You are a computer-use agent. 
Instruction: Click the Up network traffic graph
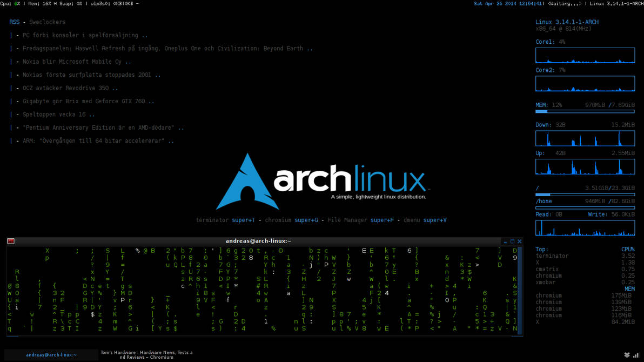[x=585, y=166]
